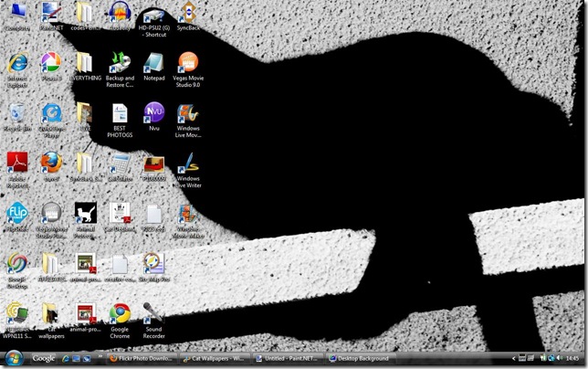
Task: Launch the Picasa 3 shortcut
Action: click(51, 67)
